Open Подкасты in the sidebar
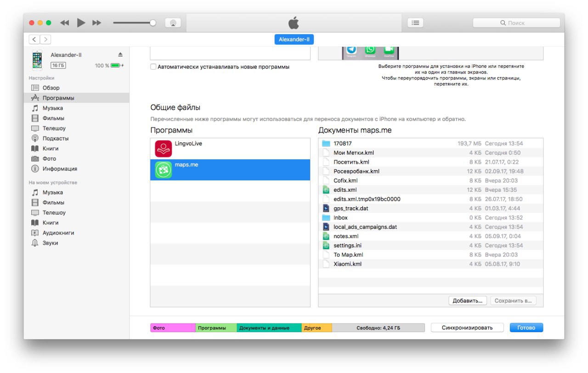 [55, 139]
